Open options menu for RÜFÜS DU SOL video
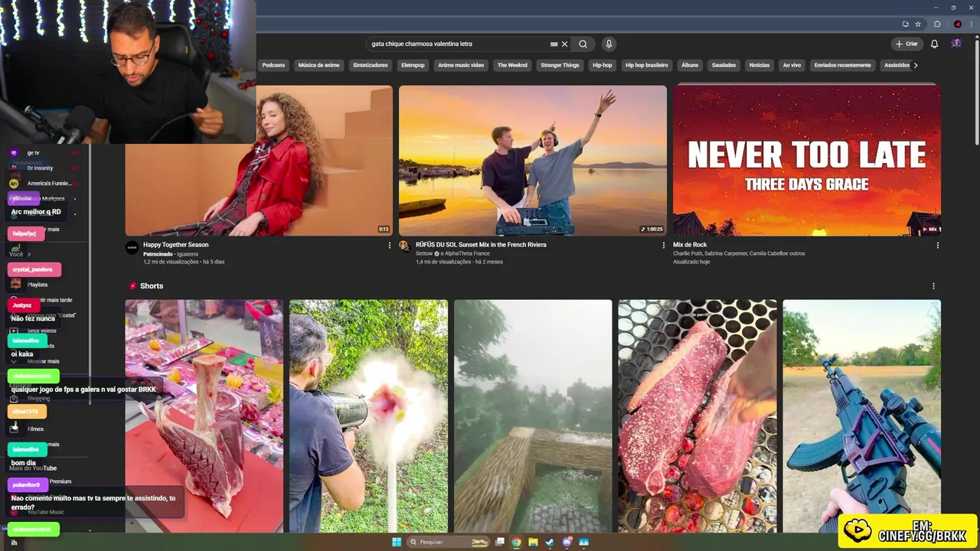980x551 pixels. coord(664,246)
